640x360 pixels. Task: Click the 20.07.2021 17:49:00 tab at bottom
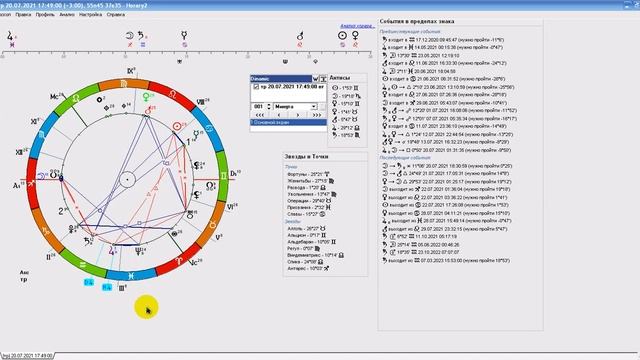point(28,356)
